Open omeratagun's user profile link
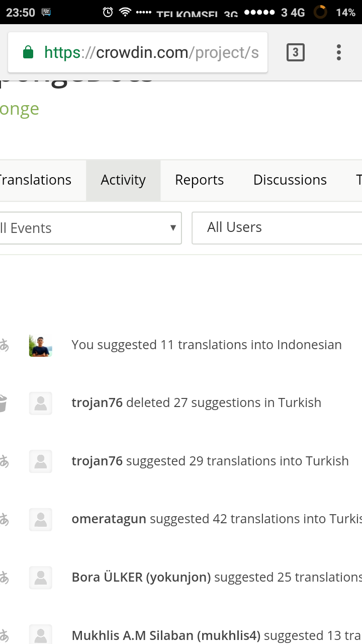362x644 pixels. point(109,519)
